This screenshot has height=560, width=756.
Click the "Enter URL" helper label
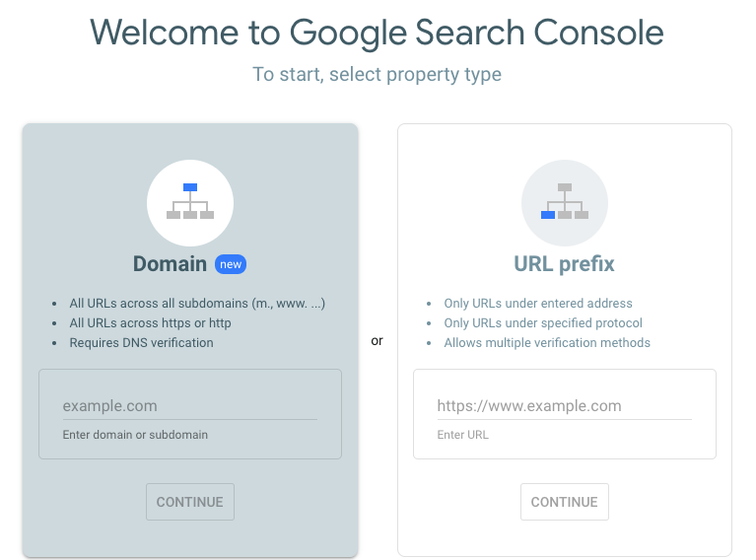(x=462, y=435)
